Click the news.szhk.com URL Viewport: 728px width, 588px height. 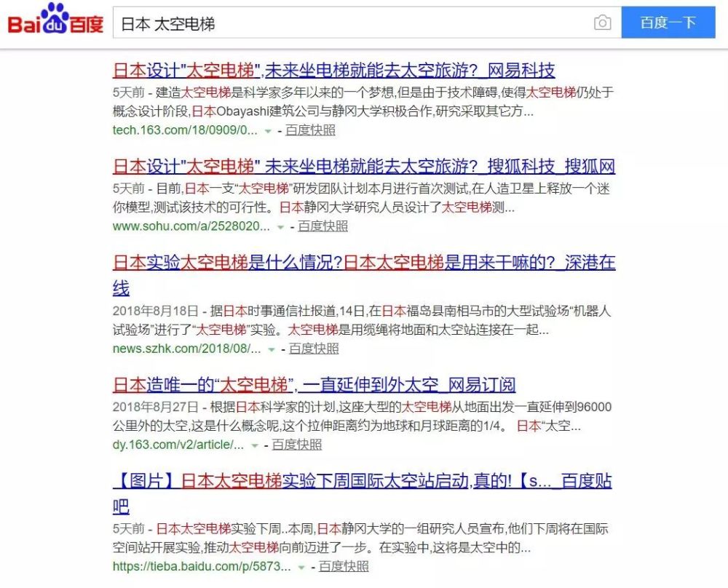click(186, 349)
